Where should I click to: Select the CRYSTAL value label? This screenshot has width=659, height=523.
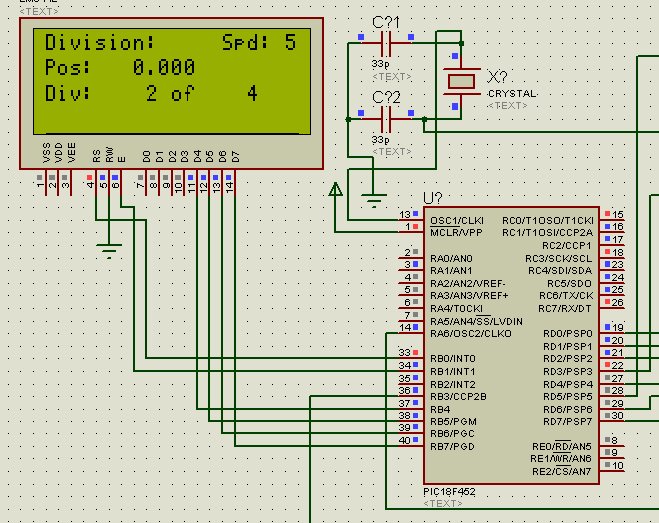pyautogui.click(x=512, y=93)
